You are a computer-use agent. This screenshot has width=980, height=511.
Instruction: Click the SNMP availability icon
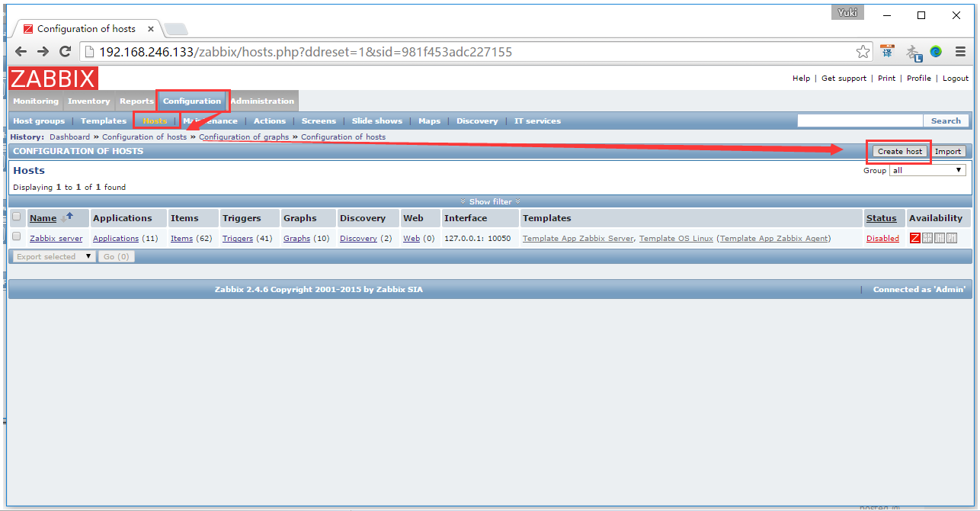tap(927, 238)
